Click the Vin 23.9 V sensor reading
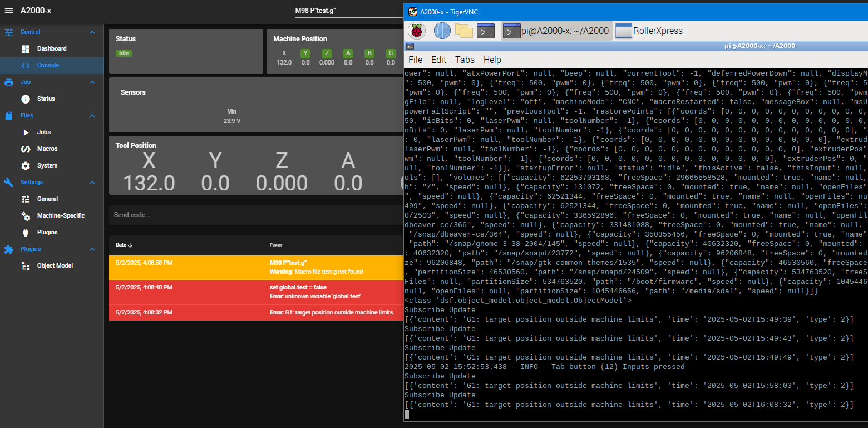This screenshot has height=428, width=868. click(232, 116)
